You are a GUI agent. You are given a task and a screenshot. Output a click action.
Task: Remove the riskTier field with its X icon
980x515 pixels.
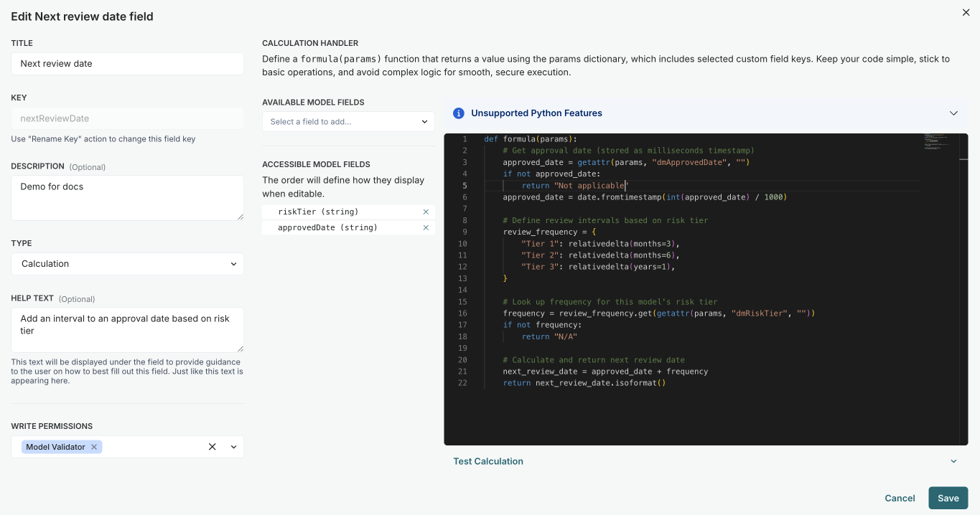pos(426,211)
